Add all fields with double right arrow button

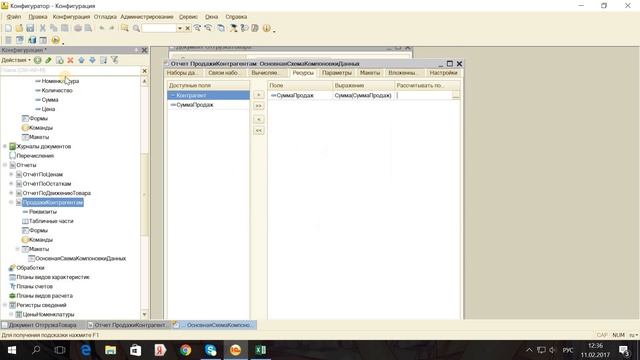[x=259, y=106]
